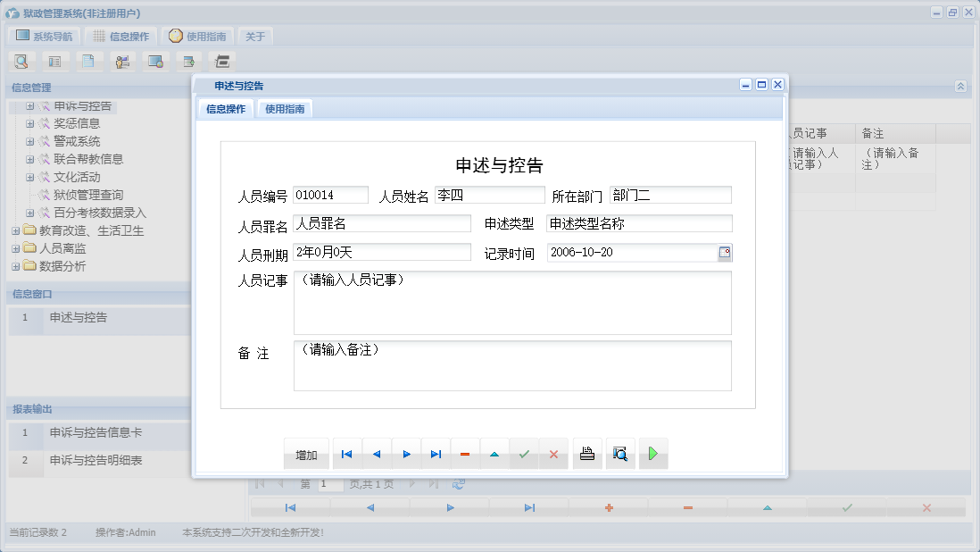The image size is (980, 552).
Task: Click the add-record toolbar icon
Action: pos(189,61)
